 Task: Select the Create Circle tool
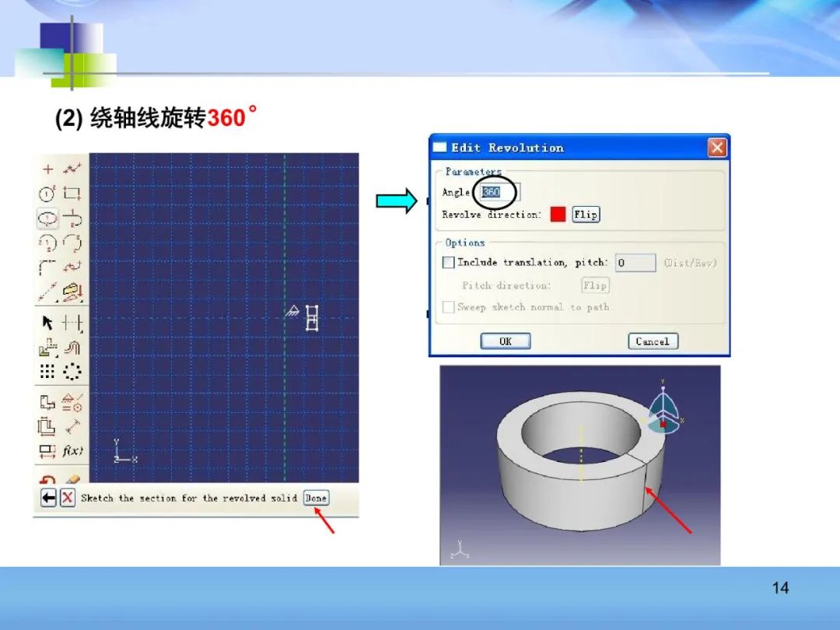47,194
